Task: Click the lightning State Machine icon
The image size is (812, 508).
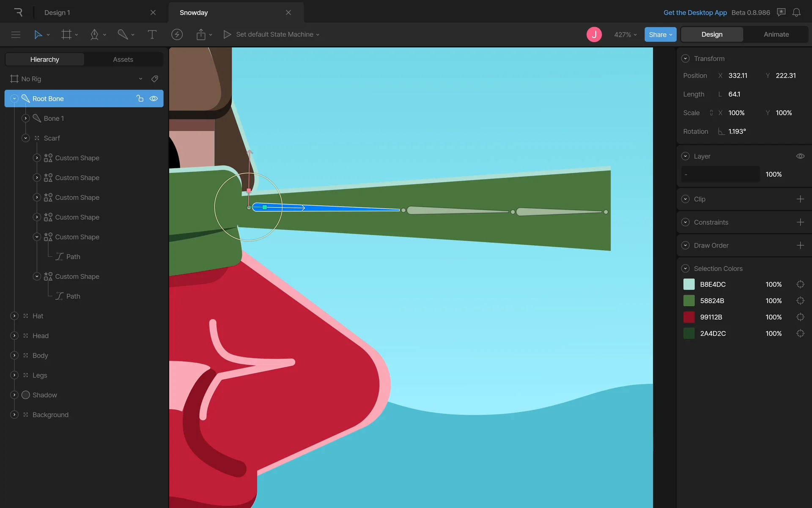Action: click(177, 35)
